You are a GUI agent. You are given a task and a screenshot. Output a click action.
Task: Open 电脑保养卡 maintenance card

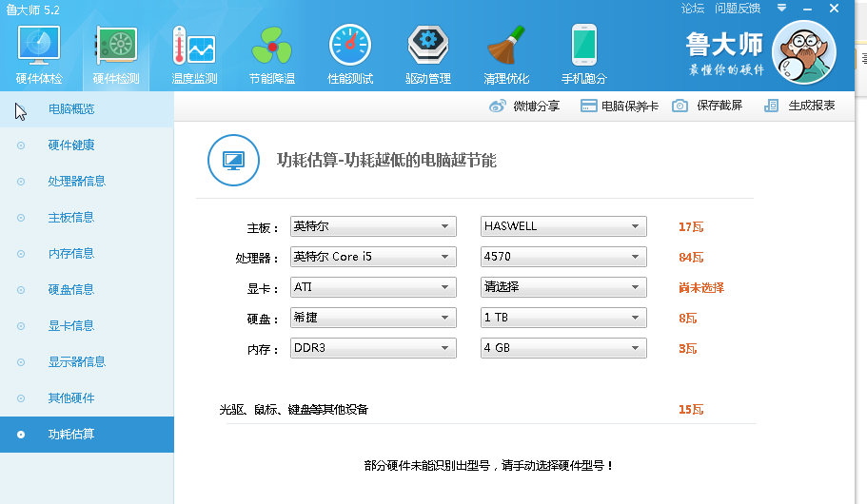[x=619, y=106]
